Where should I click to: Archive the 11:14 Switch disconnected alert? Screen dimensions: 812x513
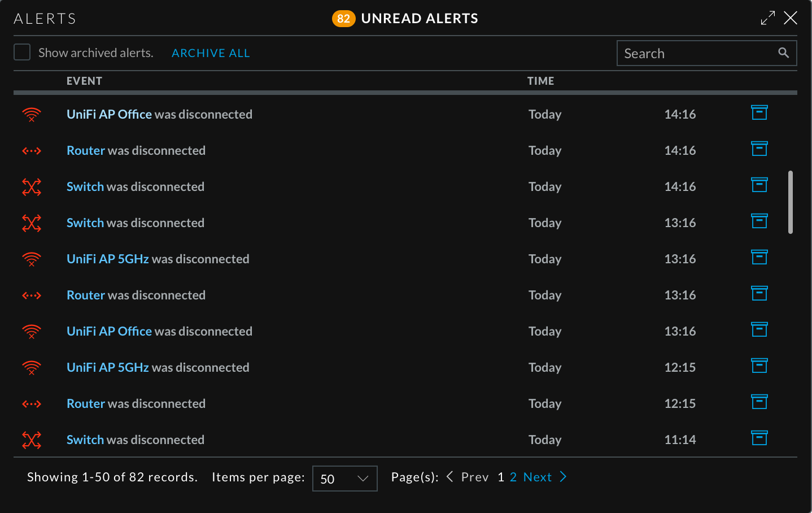point(759,438)
